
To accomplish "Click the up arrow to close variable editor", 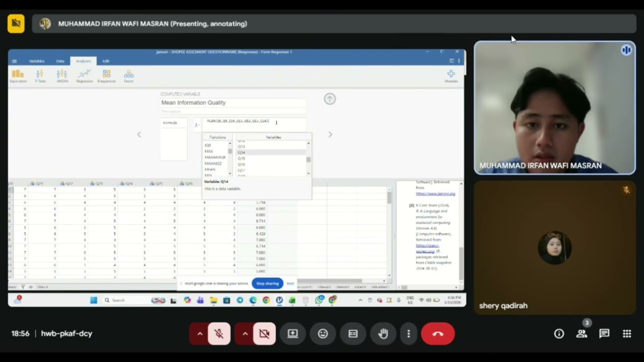I will [330, 99].
